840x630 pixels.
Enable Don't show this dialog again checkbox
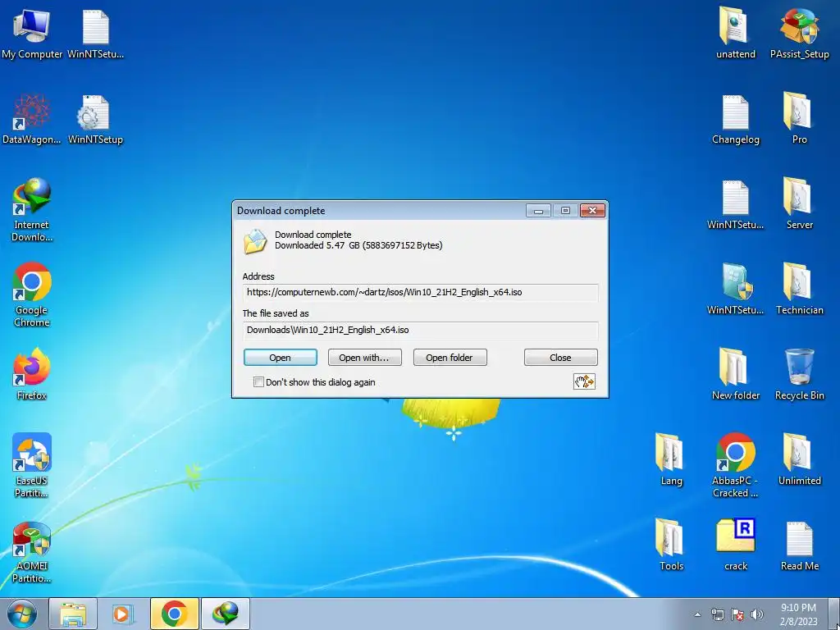(258, 382)
